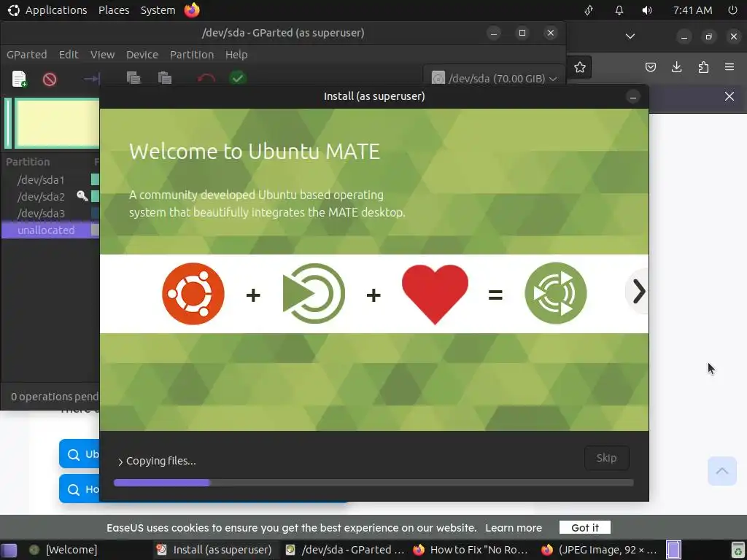
Task: Launch Firefox from the top panel icon
Action: point(192,10)
